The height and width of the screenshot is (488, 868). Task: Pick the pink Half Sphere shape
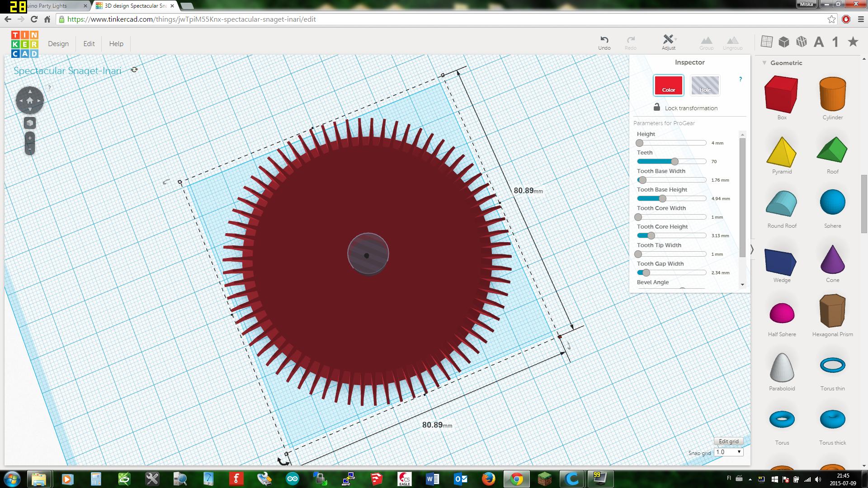[782, 313]
